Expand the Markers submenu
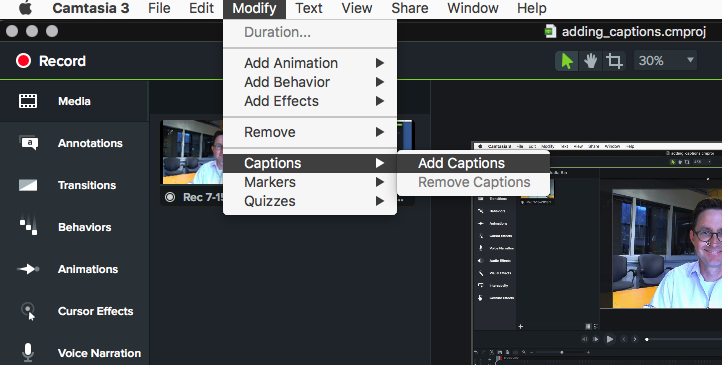Image resolution: width=722 pixels, height=365 pixels. (310, 182)
